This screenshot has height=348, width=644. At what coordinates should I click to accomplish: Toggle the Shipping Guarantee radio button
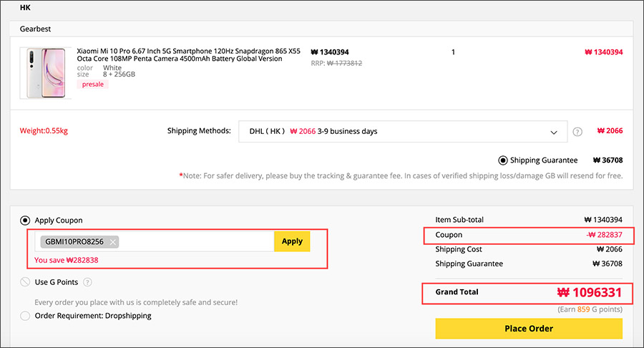click(503, 160)
